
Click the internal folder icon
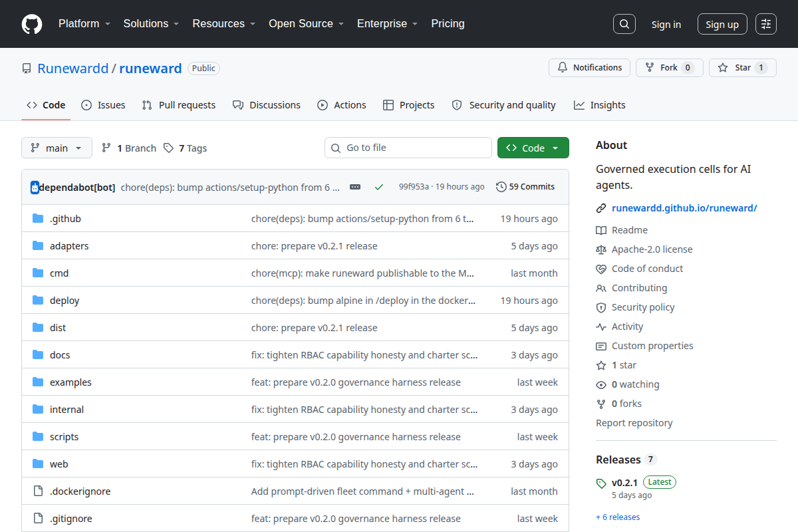click(38, 410)
